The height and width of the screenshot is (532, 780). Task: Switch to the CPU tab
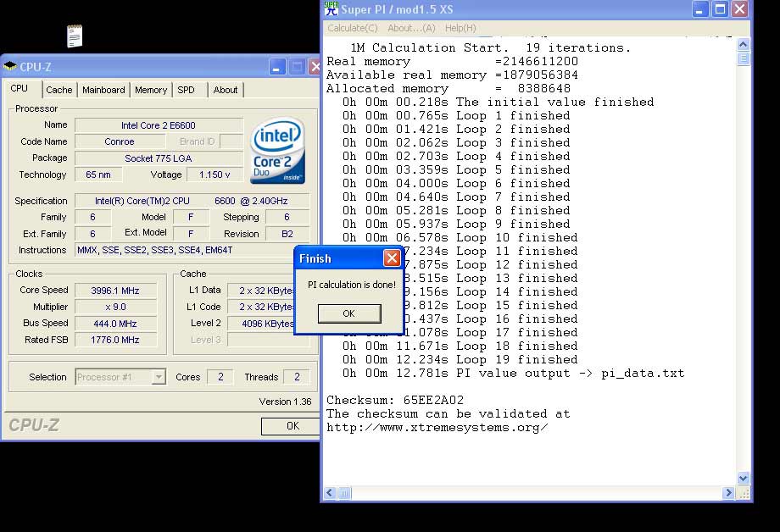[x=19, y=88]
